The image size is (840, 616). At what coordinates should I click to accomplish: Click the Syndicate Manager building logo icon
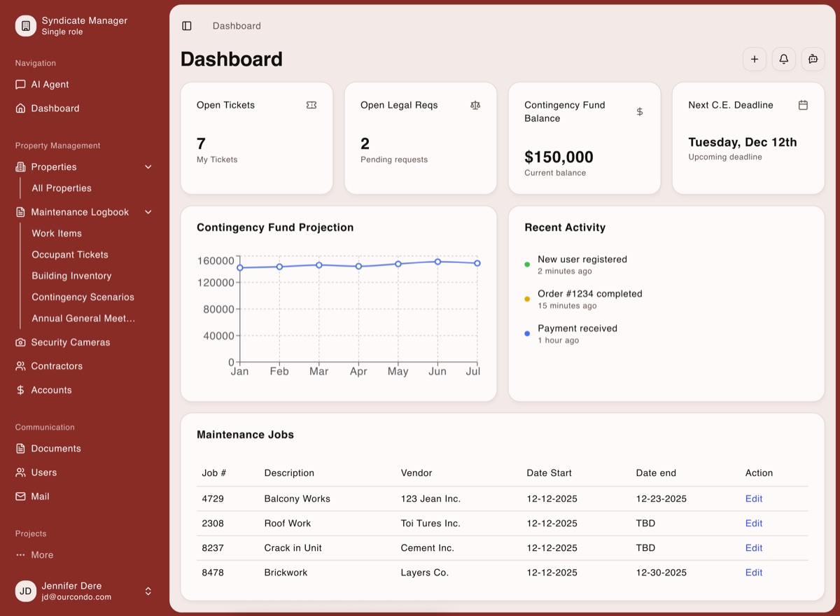(26, 26)
